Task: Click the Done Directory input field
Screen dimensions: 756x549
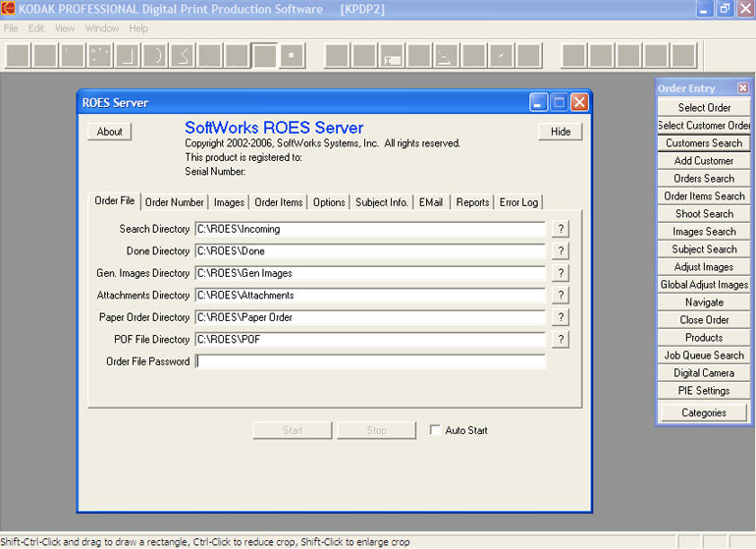Action: (370, 250)
